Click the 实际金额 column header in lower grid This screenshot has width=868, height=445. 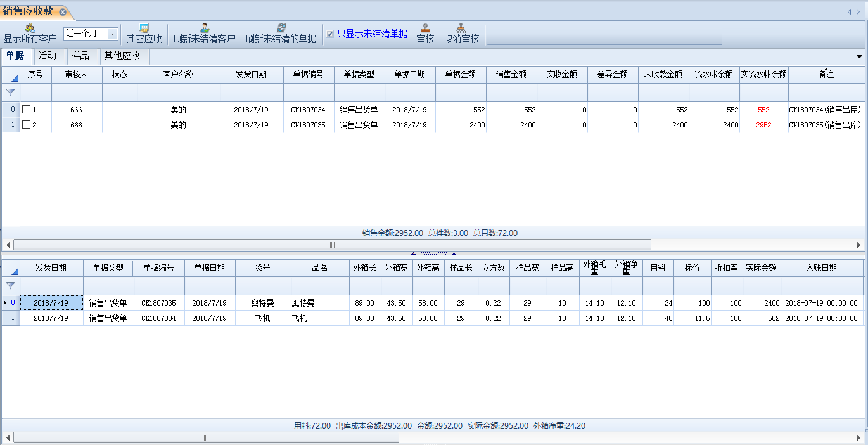761,268
